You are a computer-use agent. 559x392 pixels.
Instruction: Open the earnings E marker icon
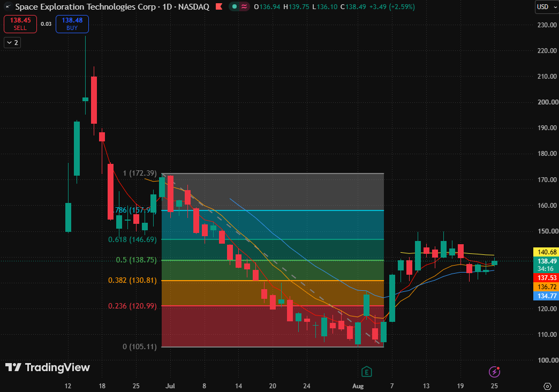click(x=366, y=372)
